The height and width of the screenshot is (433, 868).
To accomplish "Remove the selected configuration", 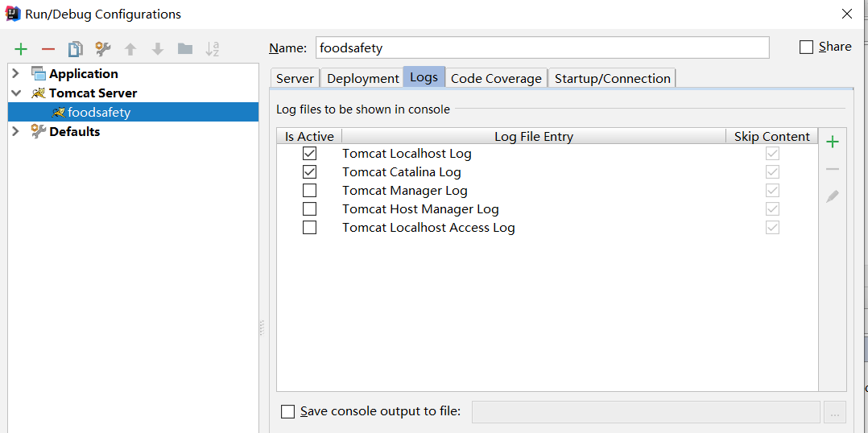I will tap(48, 49).
